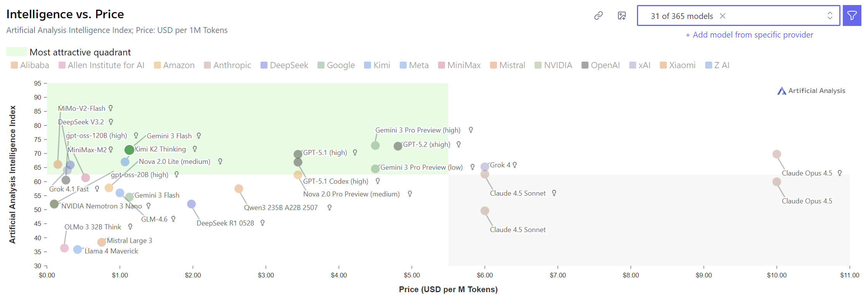The width and height of the screenshot is (868, 303).
Task: Click the Kimi K2 Thinking data point
Action: [x=129, y=150]
